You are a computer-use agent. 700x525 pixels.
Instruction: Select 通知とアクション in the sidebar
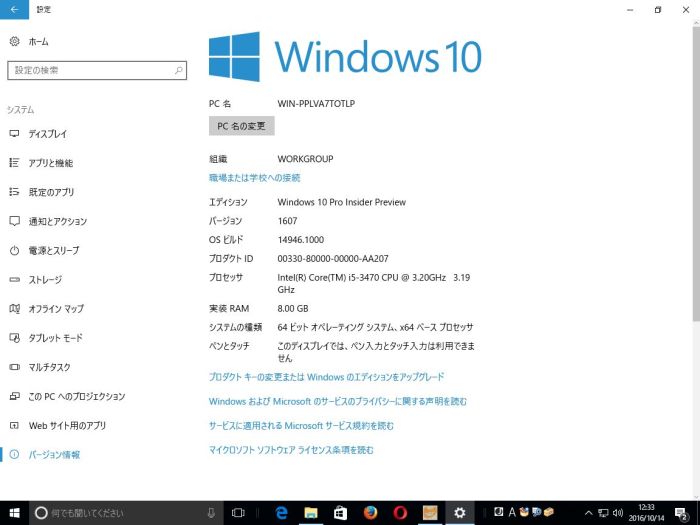(57, 221)
